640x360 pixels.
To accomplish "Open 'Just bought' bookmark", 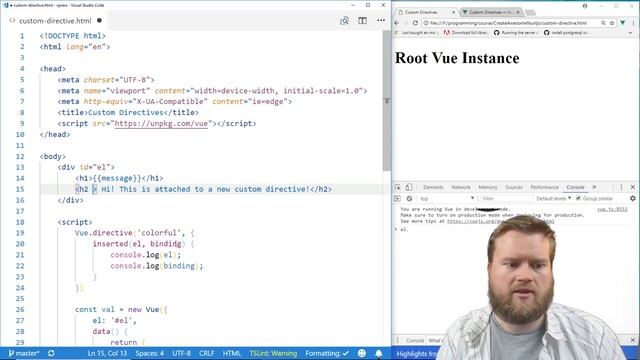I will (417, 33).
